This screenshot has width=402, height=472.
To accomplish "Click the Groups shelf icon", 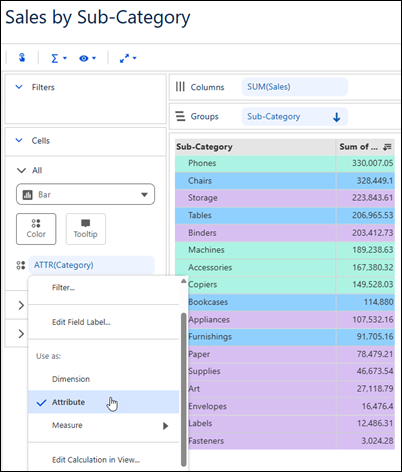I will point(180,116).
